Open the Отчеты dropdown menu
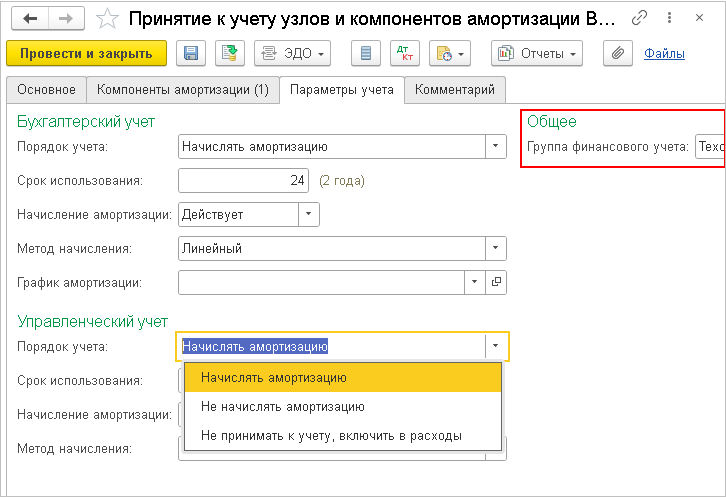Screen dimensions: 726x497 (x=537, y=54)
